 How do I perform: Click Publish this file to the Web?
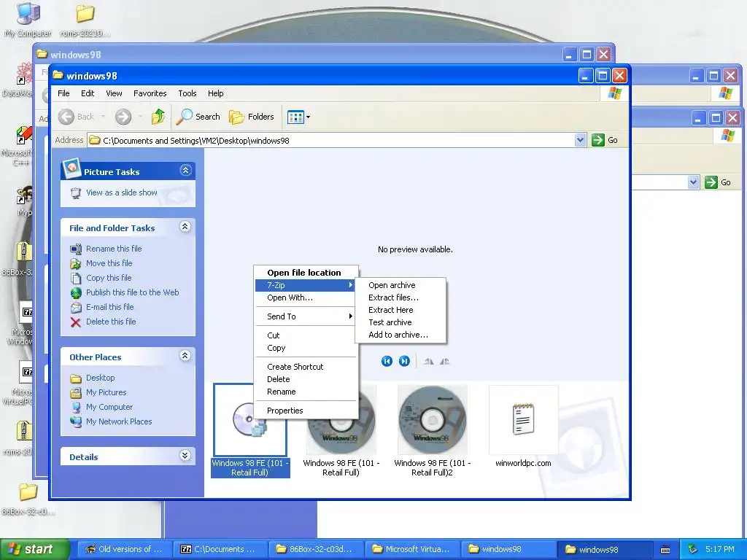coord(133,292)
